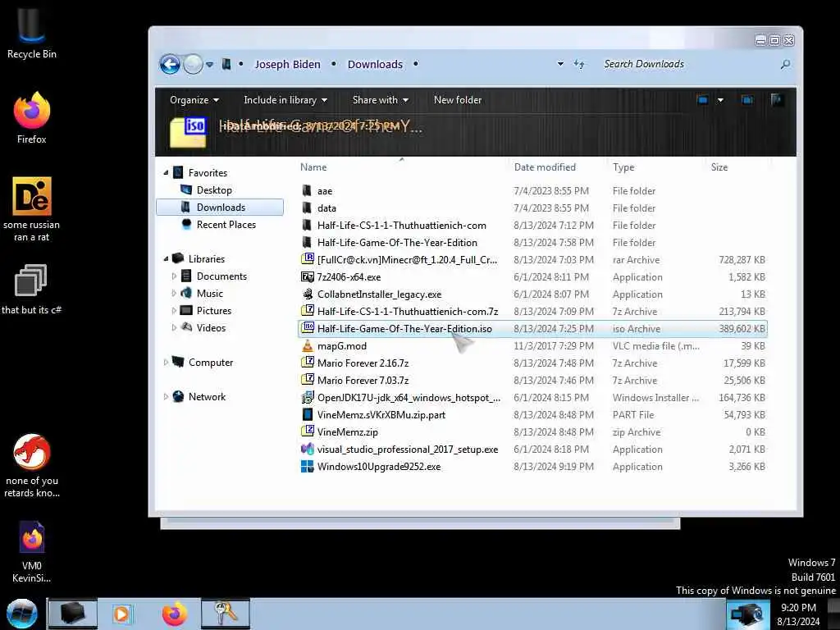Expand the Documents library node
The height and width of the screenshot is (630, 840).
174,276
